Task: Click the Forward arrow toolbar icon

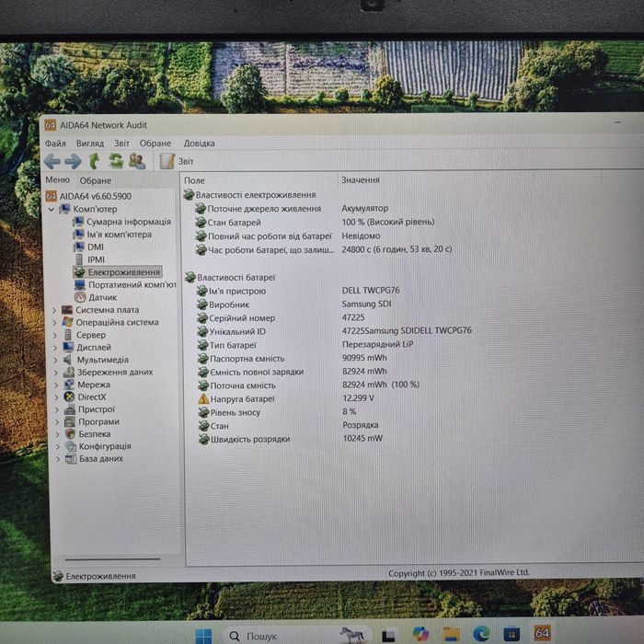Action: 73,161
